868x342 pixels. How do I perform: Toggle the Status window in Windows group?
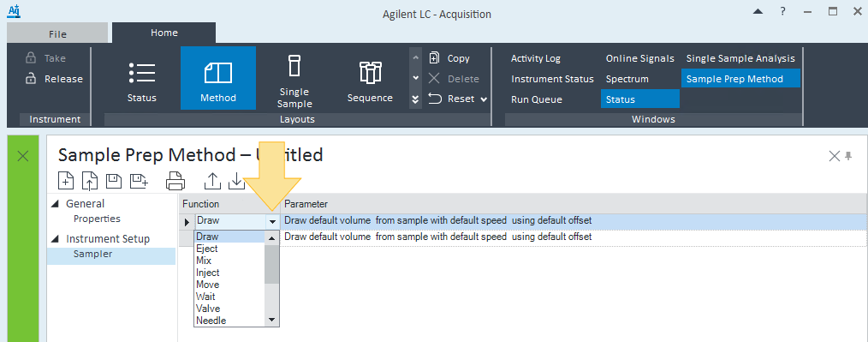(x=640, y=99)
